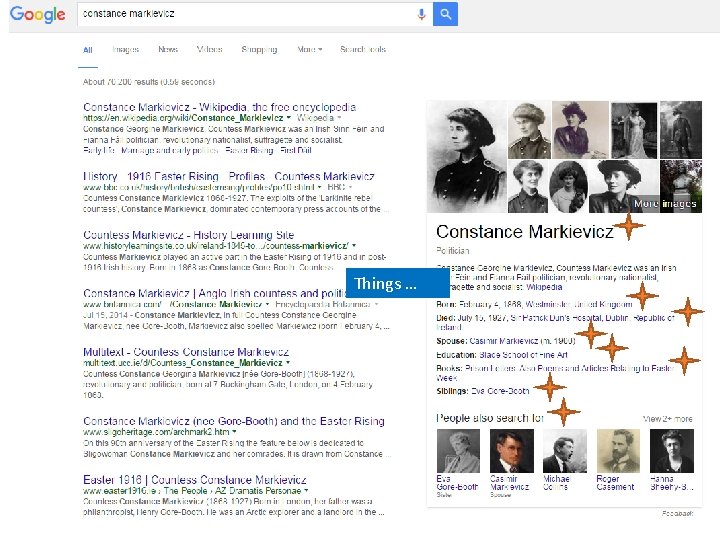
Task: Open the More dropdown menu
Action: [309, 49]
